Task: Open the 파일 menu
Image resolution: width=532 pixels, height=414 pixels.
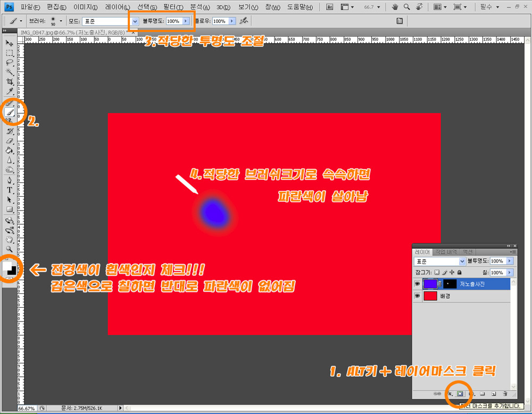Action: (30, 7)
